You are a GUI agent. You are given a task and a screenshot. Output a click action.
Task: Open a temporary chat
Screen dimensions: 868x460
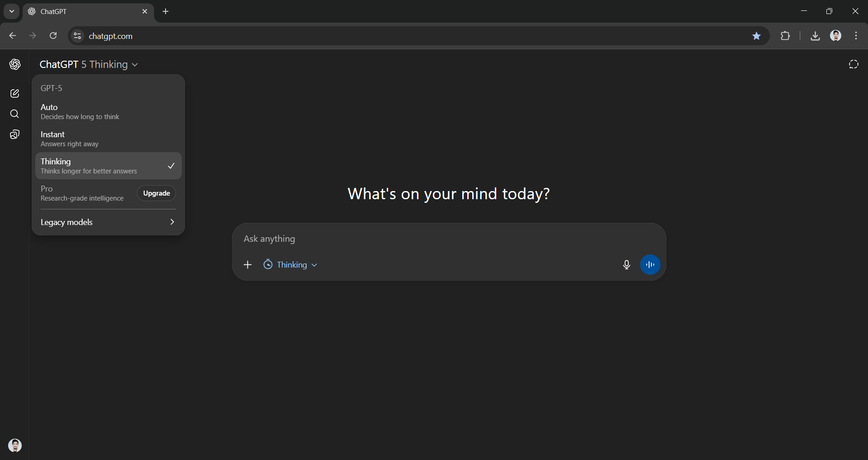click(854, 64)
